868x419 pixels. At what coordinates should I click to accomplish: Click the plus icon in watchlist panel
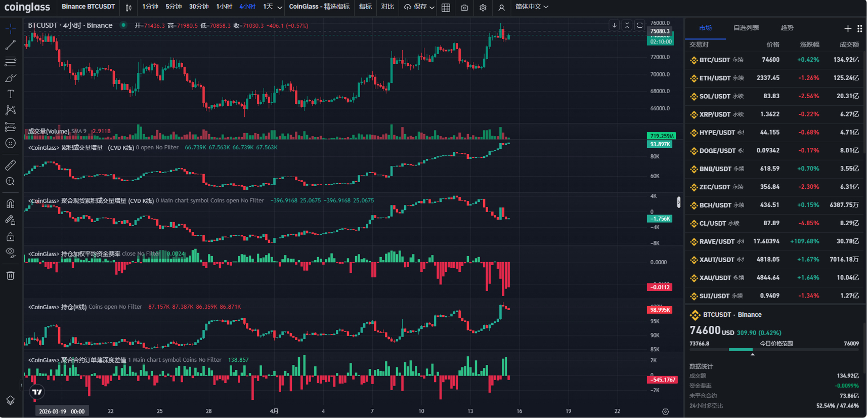(x=848, y=29)
